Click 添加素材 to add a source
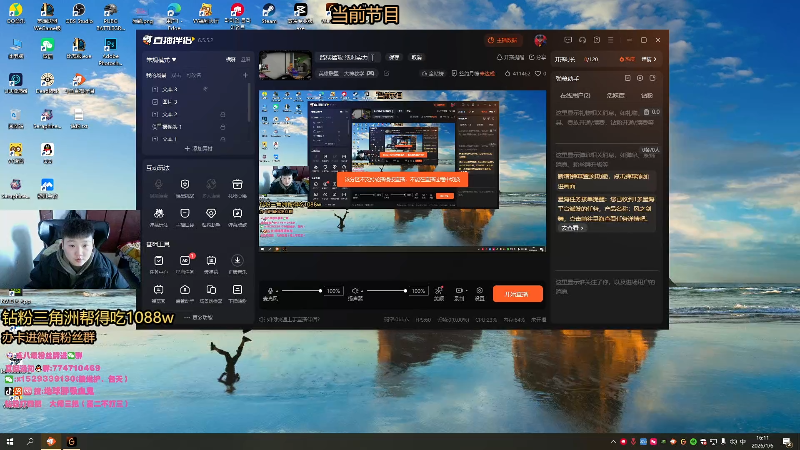This screenshot has width=800, height=450. pyautogui.click(x=198, y=148)
